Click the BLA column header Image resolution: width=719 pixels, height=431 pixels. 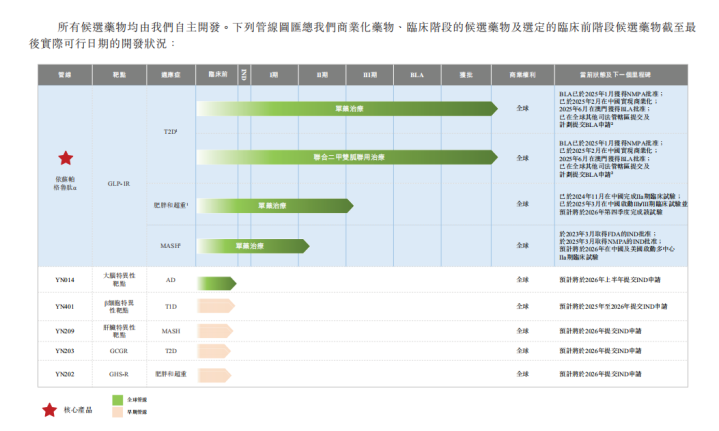417,75
